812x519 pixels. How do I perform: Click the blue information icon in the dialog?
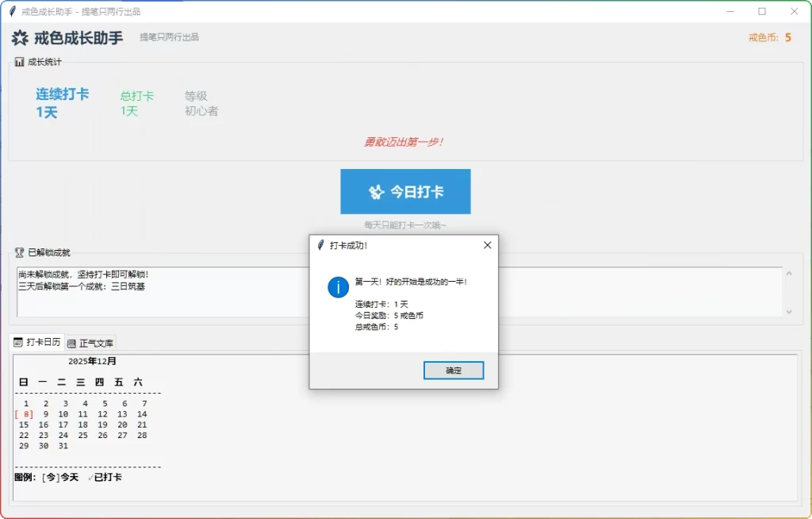(x=337, y=287)
